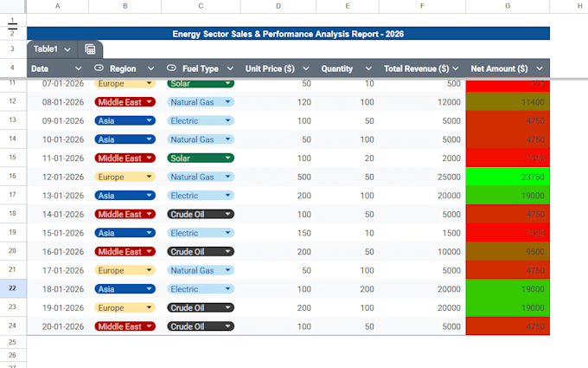588x368 pixels.
Task: Click bright green Net Amount cell 23750
Action: point(508,177)
